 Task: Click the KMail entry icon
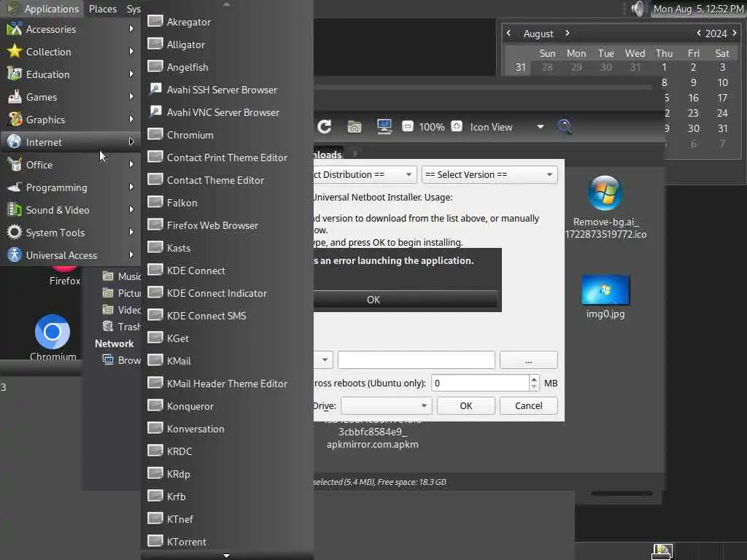click(155, 360)
